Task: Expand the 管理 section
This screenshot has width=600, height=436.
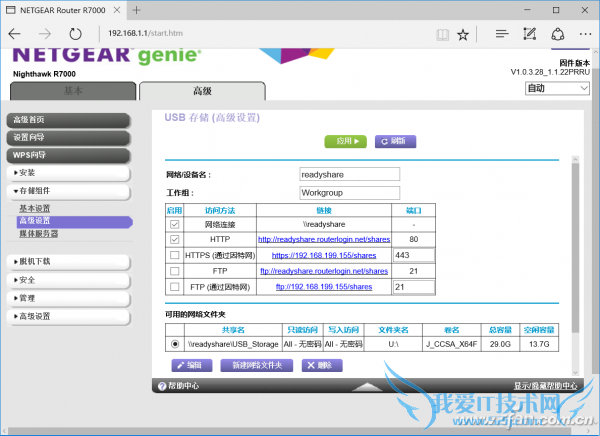Action: [x=69, y=298]
